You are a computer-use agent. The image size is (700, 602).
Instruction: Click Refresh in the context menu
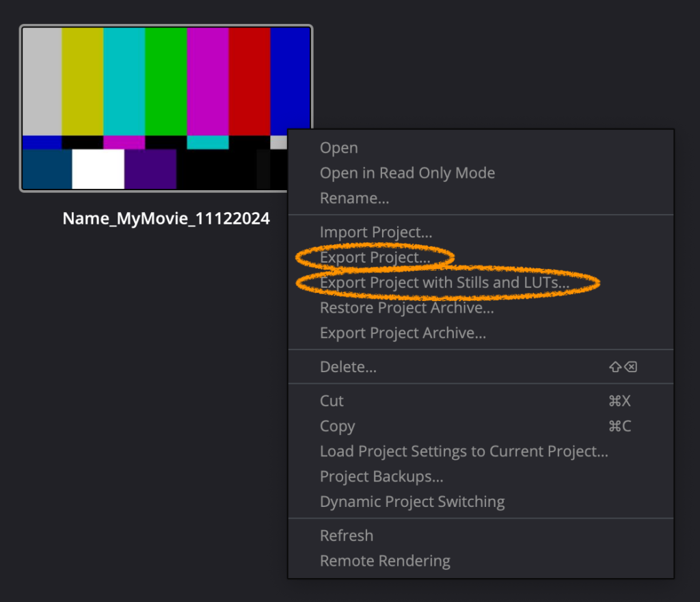pyautogui.click(x=346, y=536)
